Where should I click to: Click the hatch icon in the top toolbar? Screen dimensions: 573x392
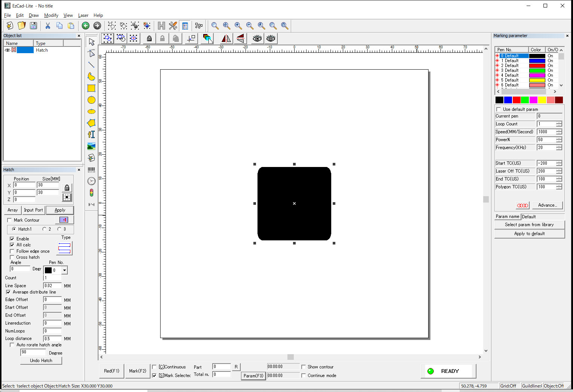tap(161, 26)
